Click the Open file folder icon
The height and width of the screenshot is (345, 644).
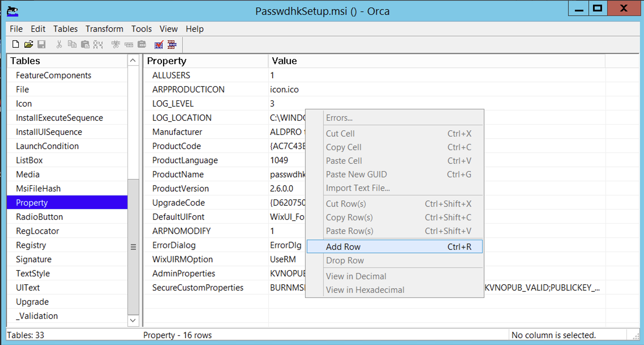[x=29, y=44]
